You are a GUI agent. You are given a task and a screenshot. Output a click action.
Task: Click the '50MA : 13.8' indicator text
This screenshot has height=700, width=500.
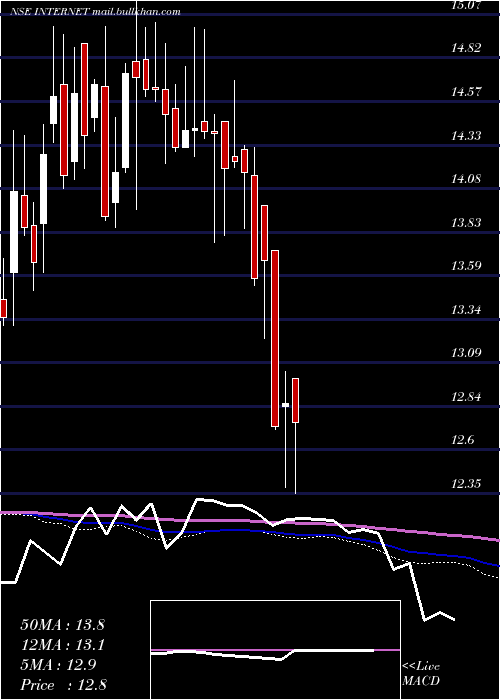[62, 625]
